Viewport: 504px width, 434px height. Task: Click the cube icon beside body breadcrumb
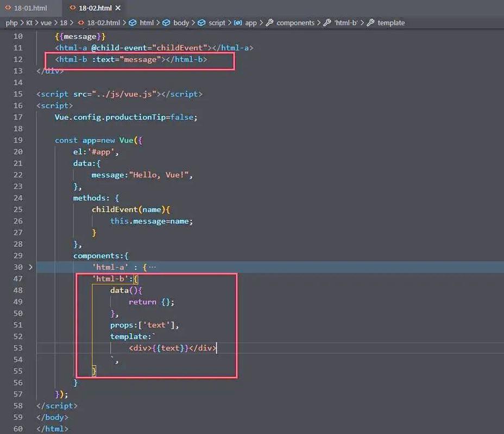coord(166,23)
